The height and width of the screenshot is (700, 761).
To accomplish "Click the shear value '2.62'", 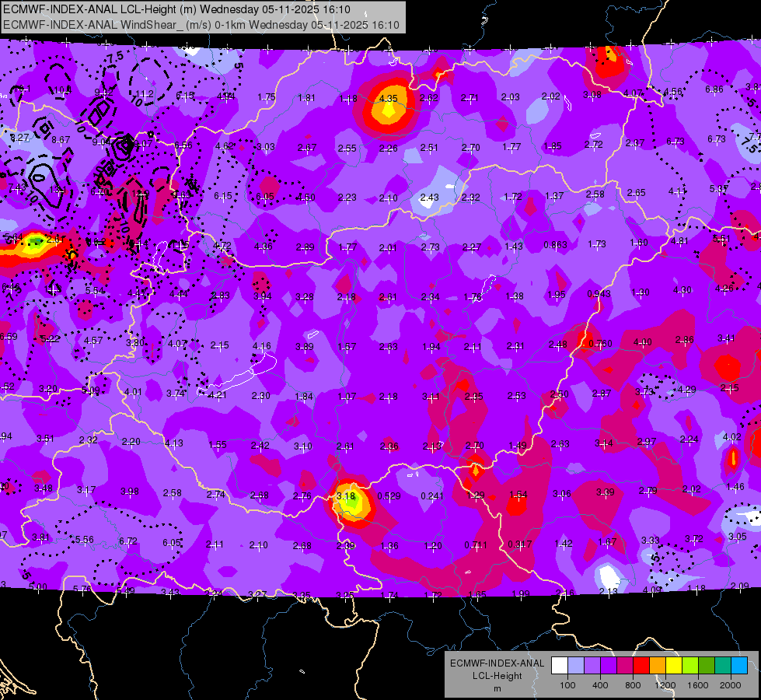I will coord(429,98).
